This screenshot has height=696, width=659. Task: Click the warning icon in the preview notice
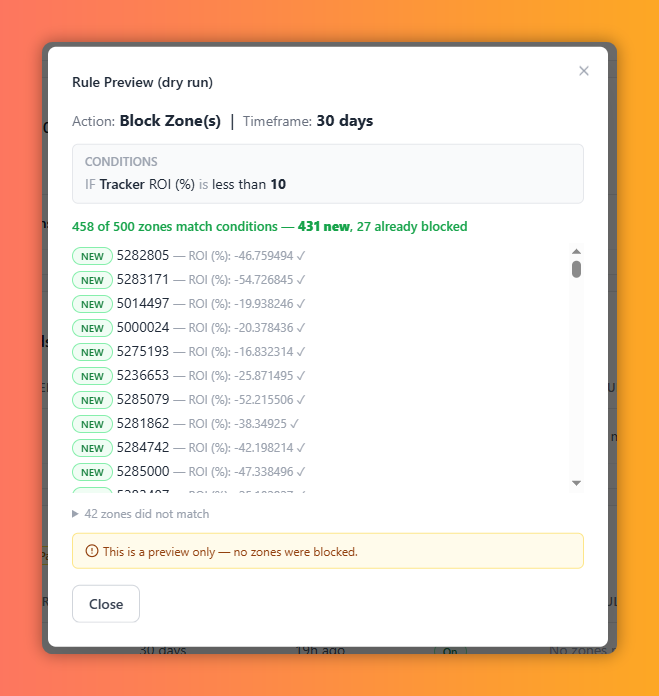[x=92, y=551]
